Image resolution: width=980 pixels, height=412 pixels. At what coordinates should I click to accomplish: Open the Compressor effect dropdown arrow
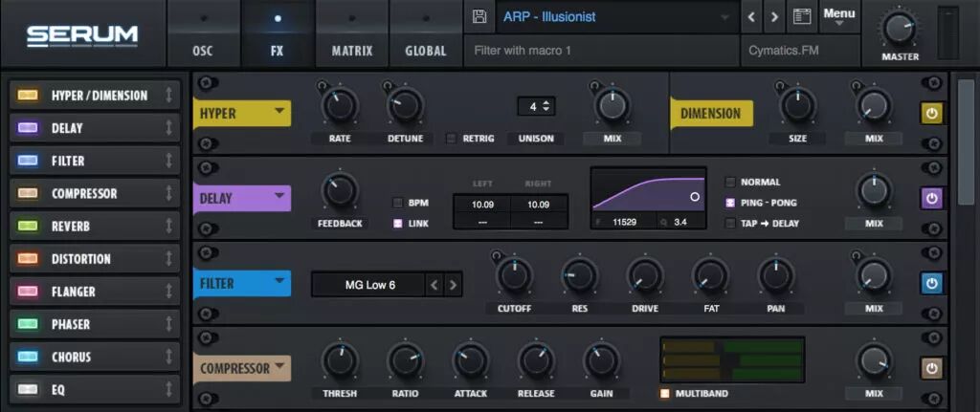[x=279, y=366]
